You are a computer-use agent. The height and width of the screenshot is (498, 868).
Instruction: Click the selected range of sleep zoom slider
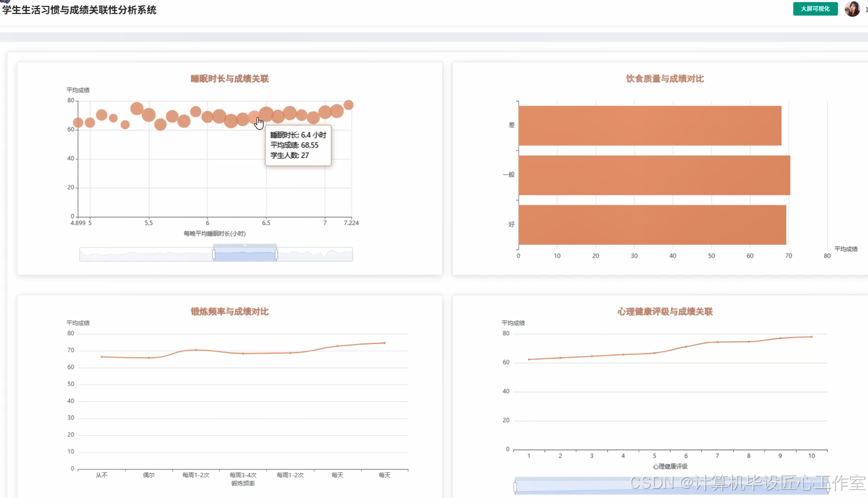pos(245,254)
